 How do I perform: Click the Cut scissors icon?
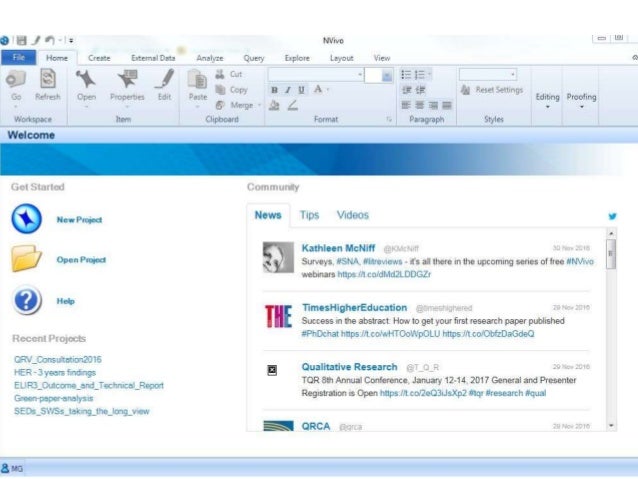click(220, 74)
